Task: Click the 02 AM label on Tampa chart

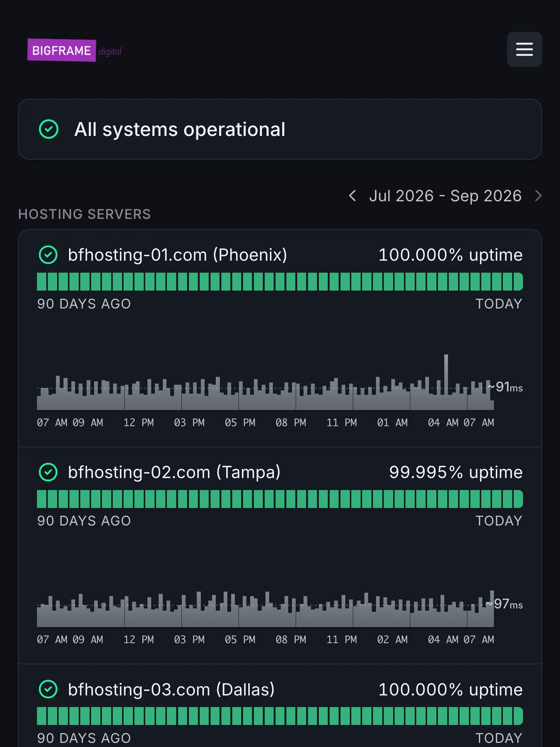Action: pyautogui.click(x=392, y=639)
